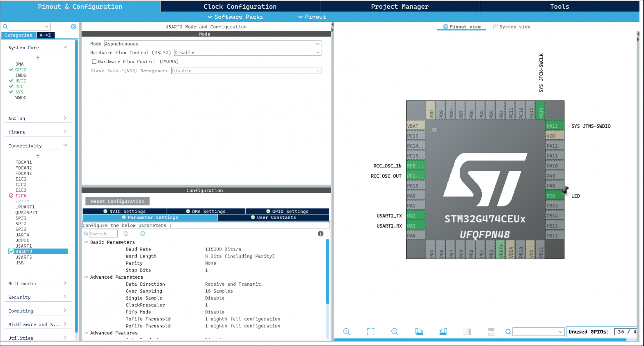Rotate the chip view clockwise
Viewport: 644px width, 346px height.
[x=419, y=332]
